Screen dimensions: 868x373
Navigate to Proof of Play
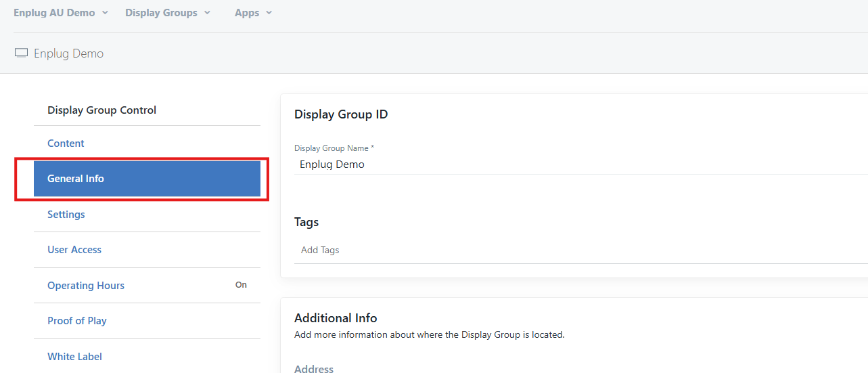(77, 321)
